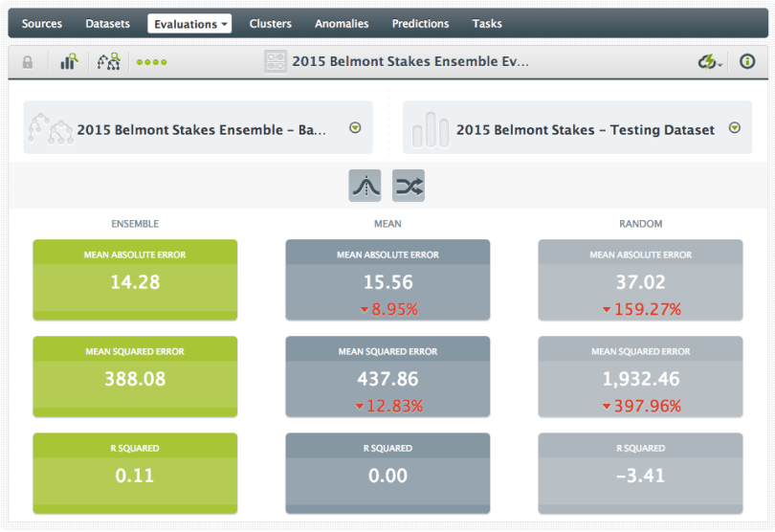The image size is (775, 532).
Task: Click the bars icon in Testing Dataset card
Action: point(430,129)
